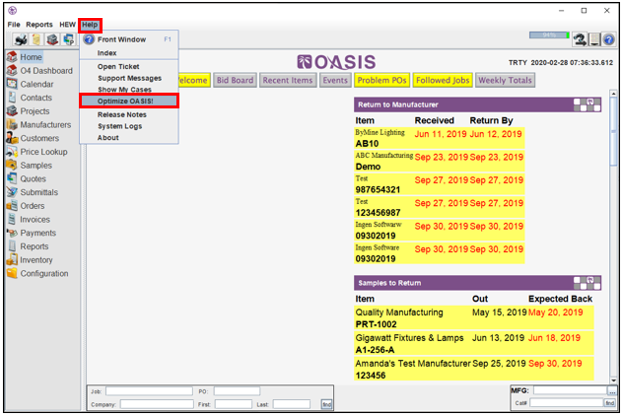Click the notepad icon at top right
Viewport: 624px width, 419px height.
pos(595,39)
